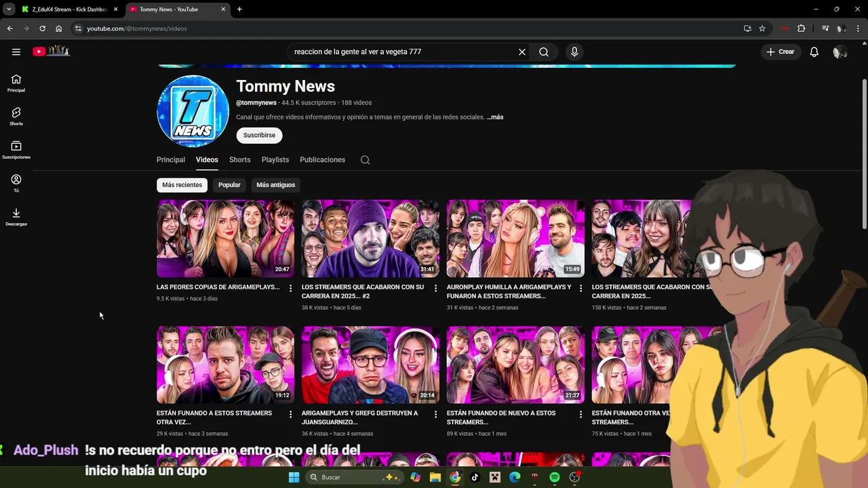Close the Kick Dashboard tab
This screenshot has width=868, height=488.
point(115,9)
